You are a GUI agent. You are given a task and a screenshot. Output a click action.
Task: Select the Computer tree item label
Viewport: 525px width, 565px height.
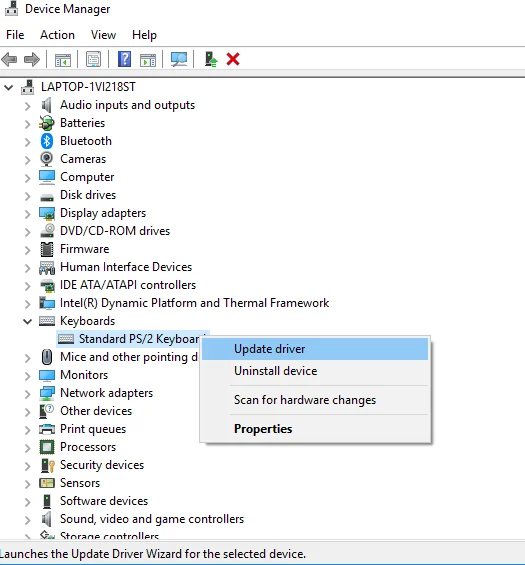click(87, 177)
